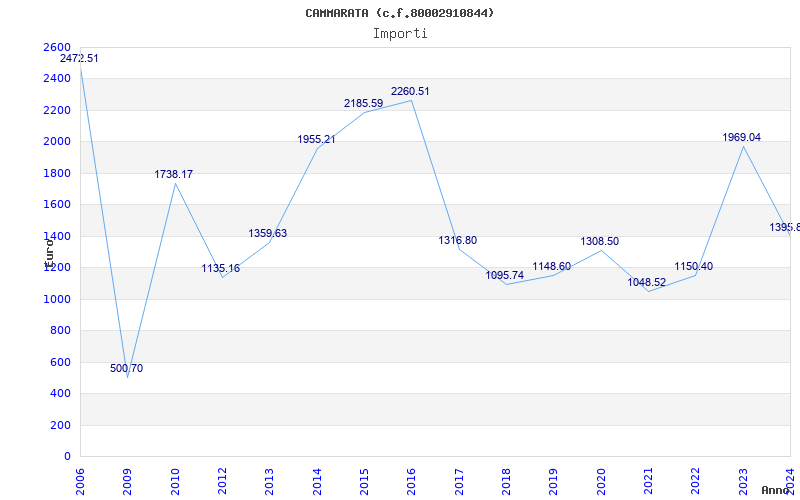Click the 2018 x-axis year label

coord(506,481)
